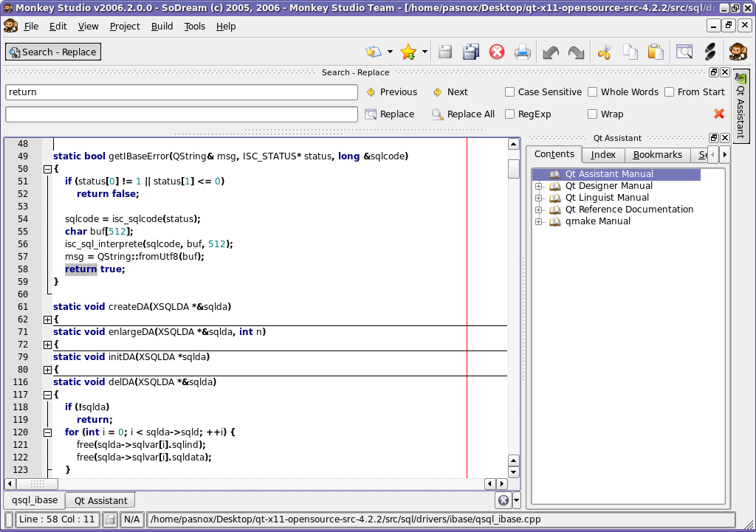Close the Search - Replace dock panel

coord(725,72)
